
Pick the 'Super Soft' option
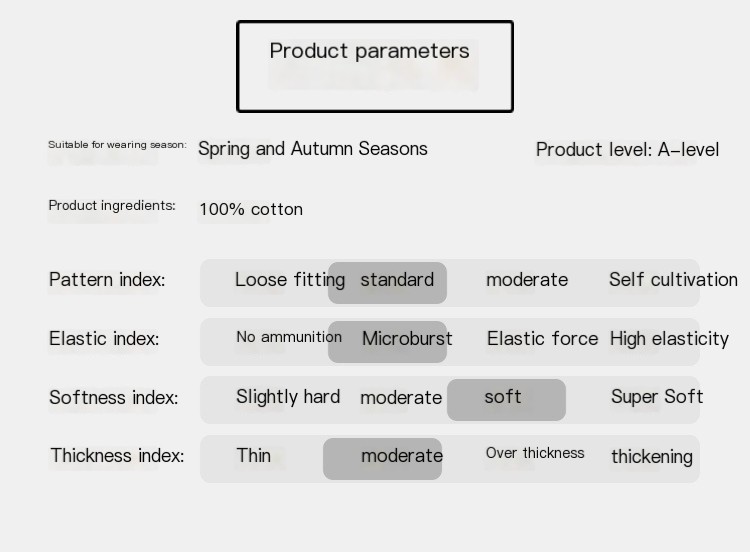[657, 397]
